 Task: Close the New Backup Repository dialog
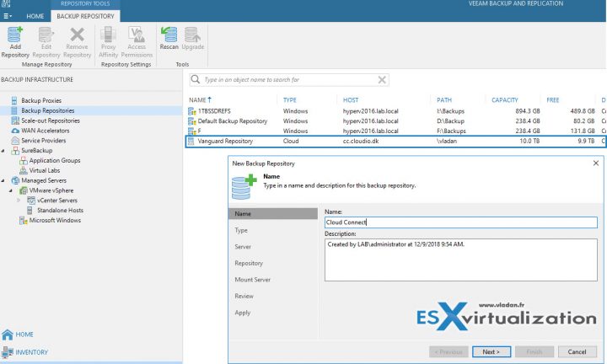(x=596, y=163)
